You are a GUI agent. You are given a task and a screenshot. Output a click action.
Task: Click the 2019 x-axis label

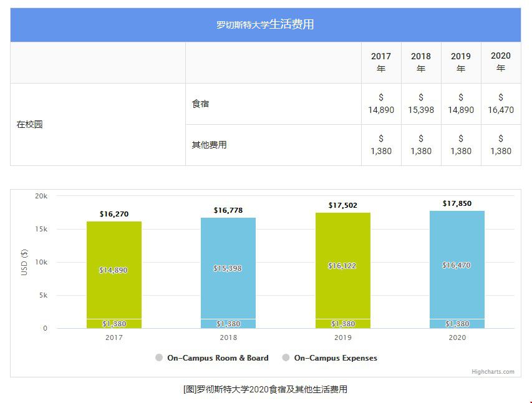pyautogui.click(x=343, y=338)
